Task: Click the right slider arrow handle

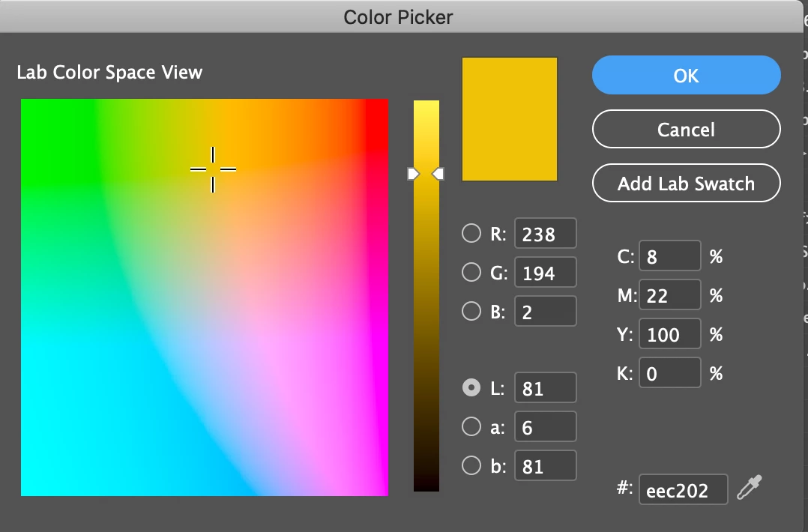Action: 439,174
